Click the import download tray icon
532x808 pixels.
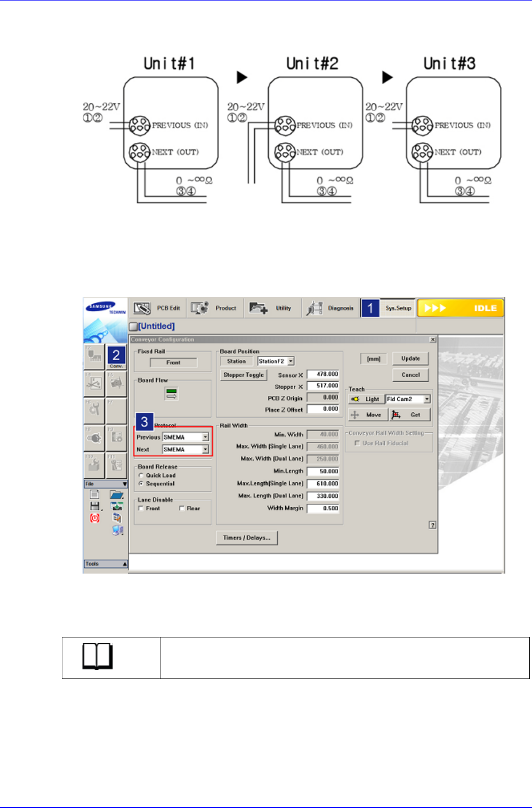(117, 506)
